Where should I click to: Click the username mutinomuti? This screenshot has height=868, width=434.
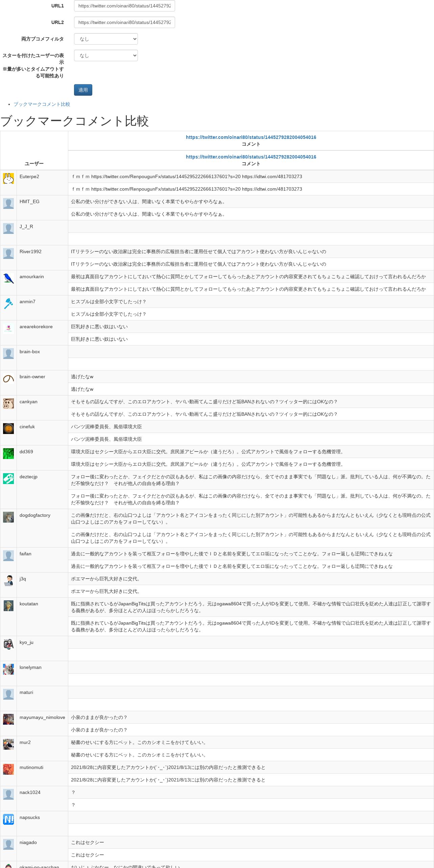[31, 767]
